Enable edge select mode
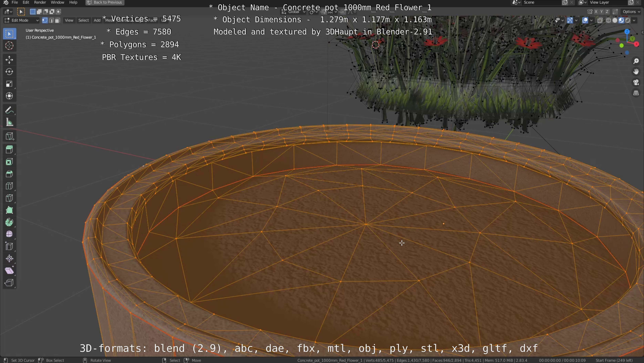The image size is (644, 363). (x=51, y=20)
